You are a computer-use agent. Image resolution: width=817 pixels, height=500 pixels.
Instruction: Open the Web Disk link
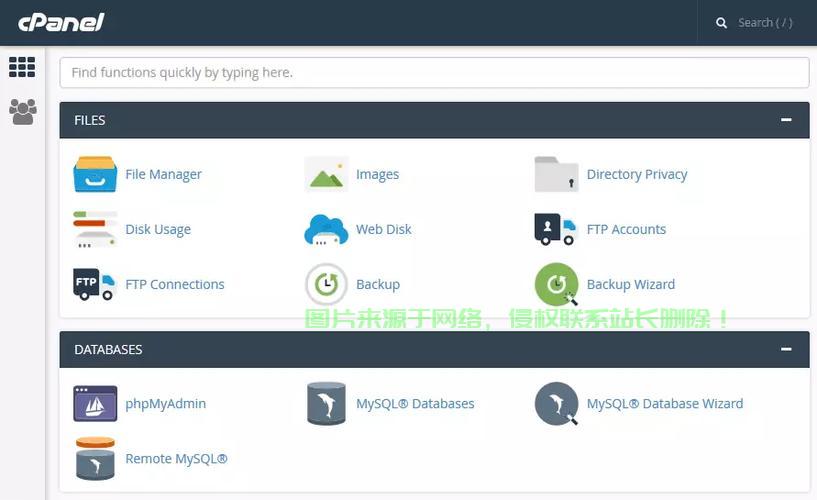383,229
